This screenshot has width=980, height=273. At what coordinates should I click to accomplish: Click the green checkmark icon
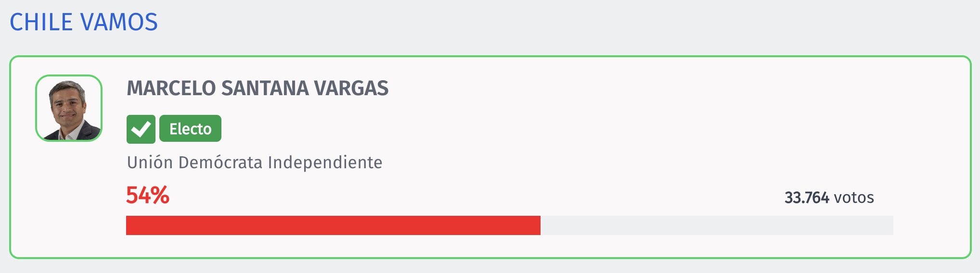click(x=141, y=129)
